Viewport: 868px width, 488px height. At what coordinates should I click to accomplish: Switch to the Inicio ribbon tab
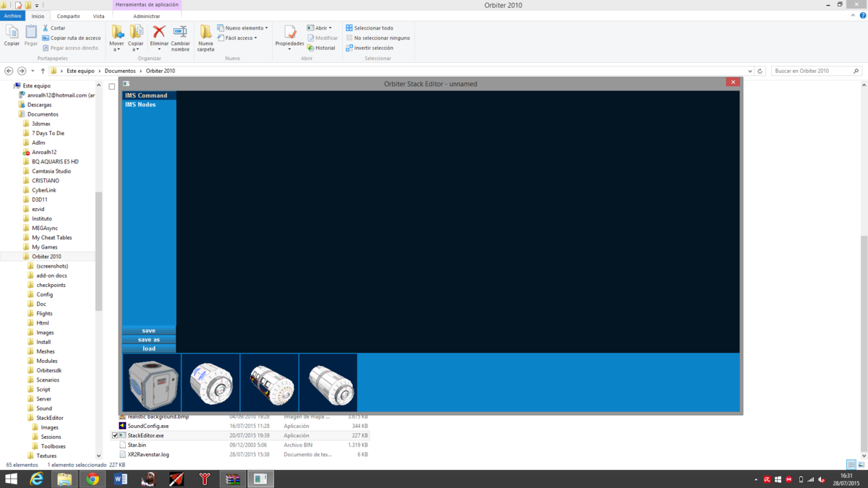point(38,16)
